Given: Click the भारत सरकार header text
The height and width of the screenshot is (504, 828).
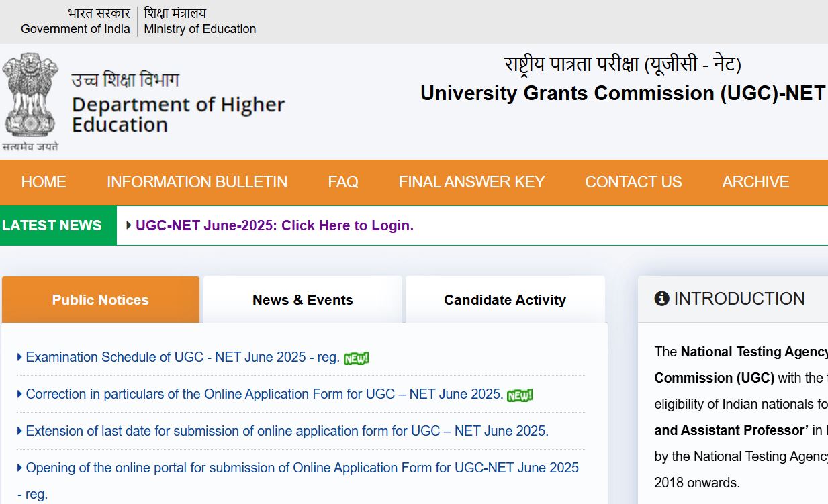Looking at the screenshot, I should click(99, 13).
